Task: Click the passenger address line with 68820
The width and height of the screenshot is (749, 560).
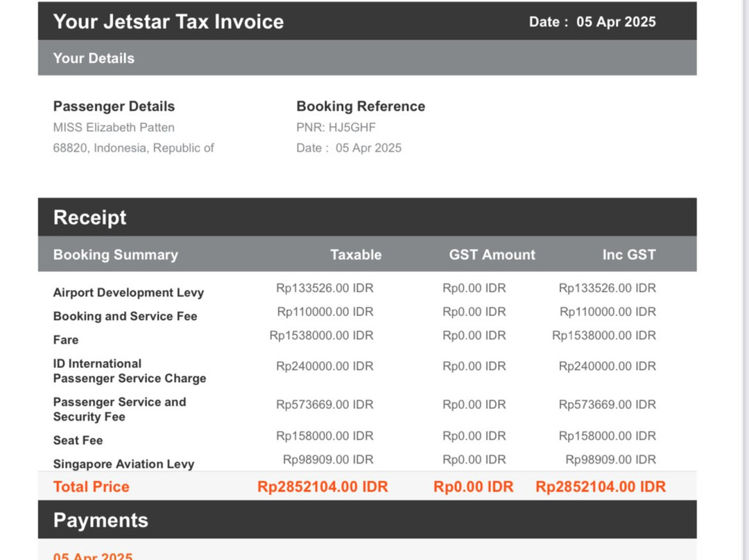Action: click(x=133, y=148)
